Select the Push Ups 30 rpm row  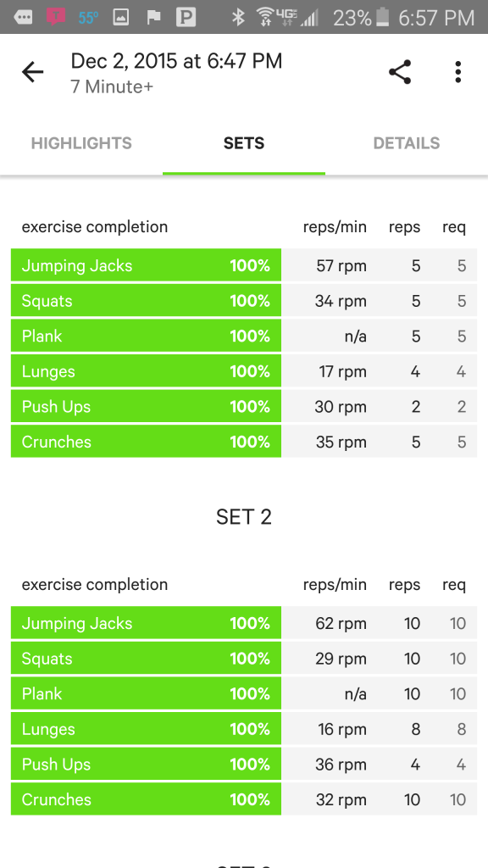[244, 406]
